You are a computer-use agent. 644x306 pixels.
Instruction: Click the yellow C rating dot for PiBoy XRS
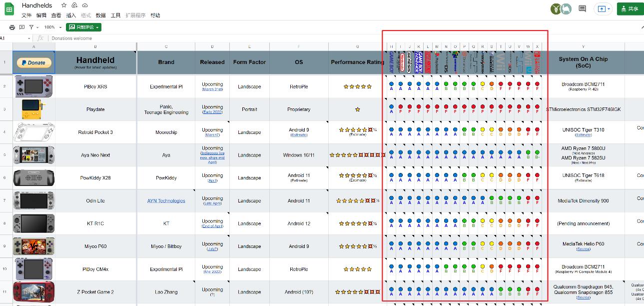coord(483,84)
